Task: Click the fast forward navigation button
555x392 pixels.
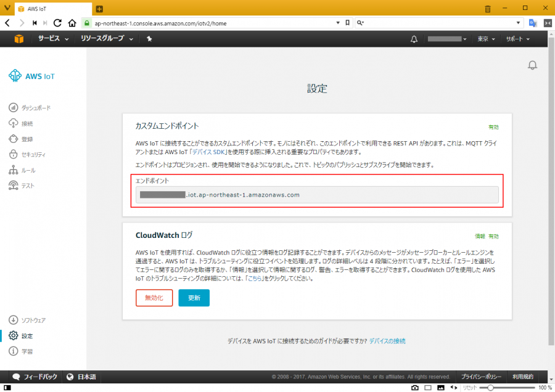Action: click(45, 23)
